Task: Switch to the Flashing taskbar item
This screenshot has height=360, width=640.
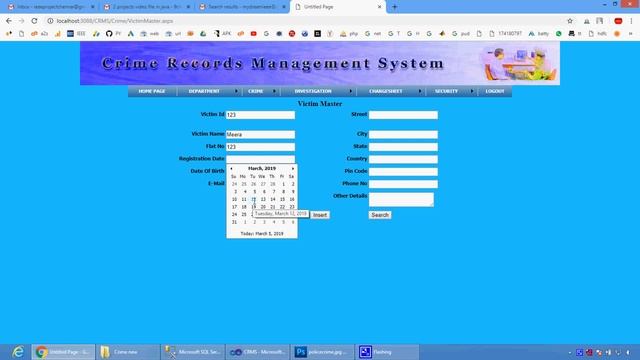Action: click(x=387, y=352)
